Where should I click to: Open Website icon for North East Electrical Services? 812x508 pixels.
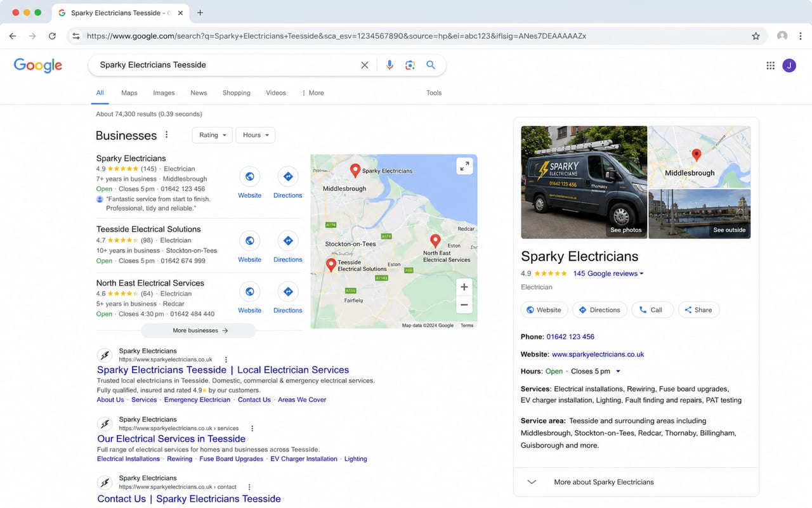tap(250, 291)
